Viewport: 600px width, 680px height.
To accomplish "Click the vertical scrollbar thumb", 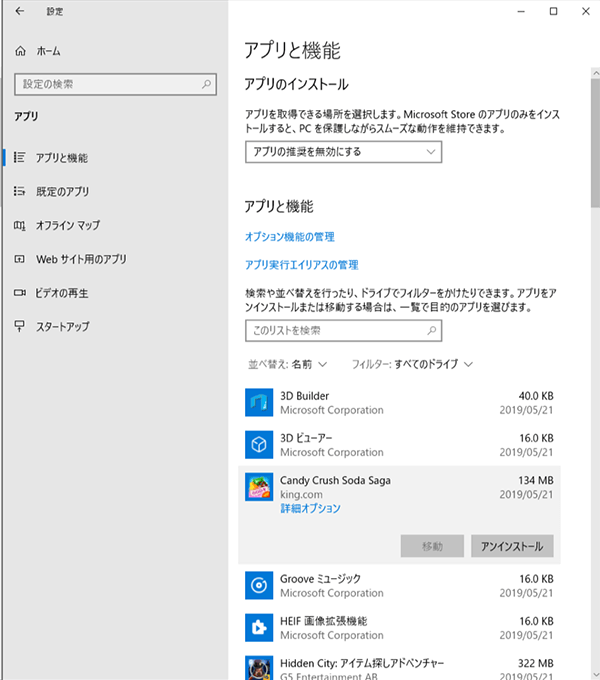I will coord(595,143).
